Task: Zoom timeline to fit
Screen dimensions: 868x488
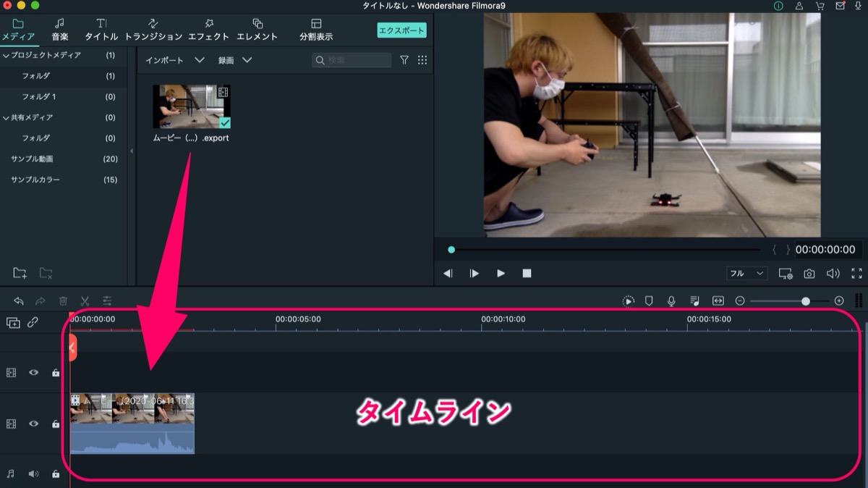Action: [x=718, y=300]
